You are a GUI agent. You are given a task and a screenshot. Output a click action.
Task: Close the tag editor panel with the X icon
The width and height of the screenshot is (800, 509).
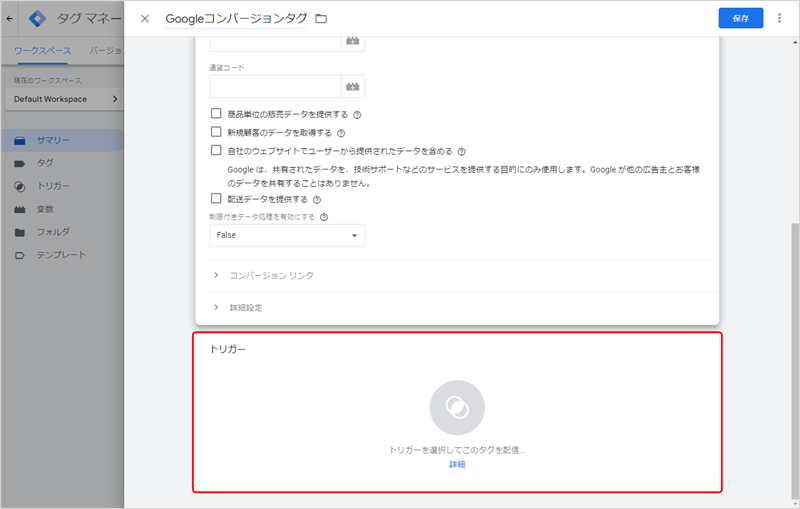pos(145,18)
